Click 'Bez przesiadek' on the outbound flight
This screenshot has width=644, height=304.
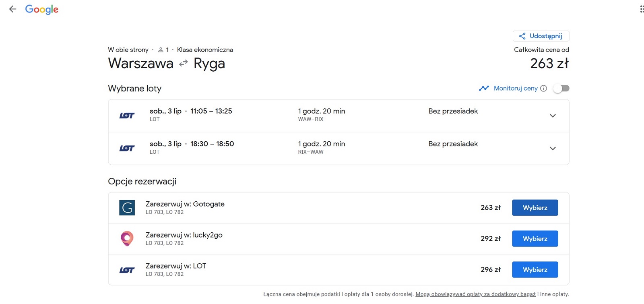pos(453,111)
